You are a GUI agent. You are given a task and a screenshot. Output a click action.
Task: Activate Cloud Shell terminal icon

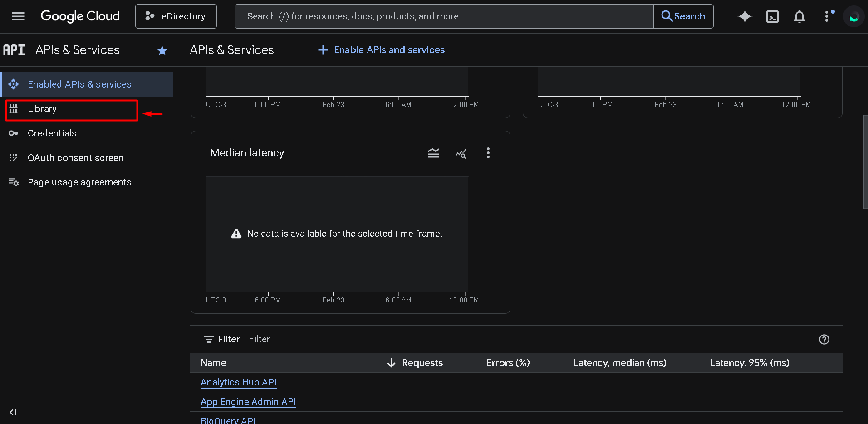[772, 17]
